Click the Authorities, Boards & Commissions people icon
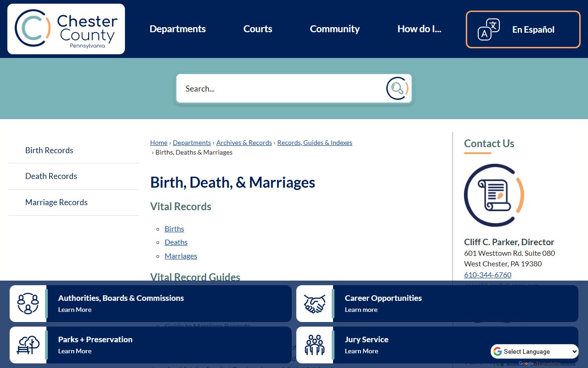 [x=28, y=304]
